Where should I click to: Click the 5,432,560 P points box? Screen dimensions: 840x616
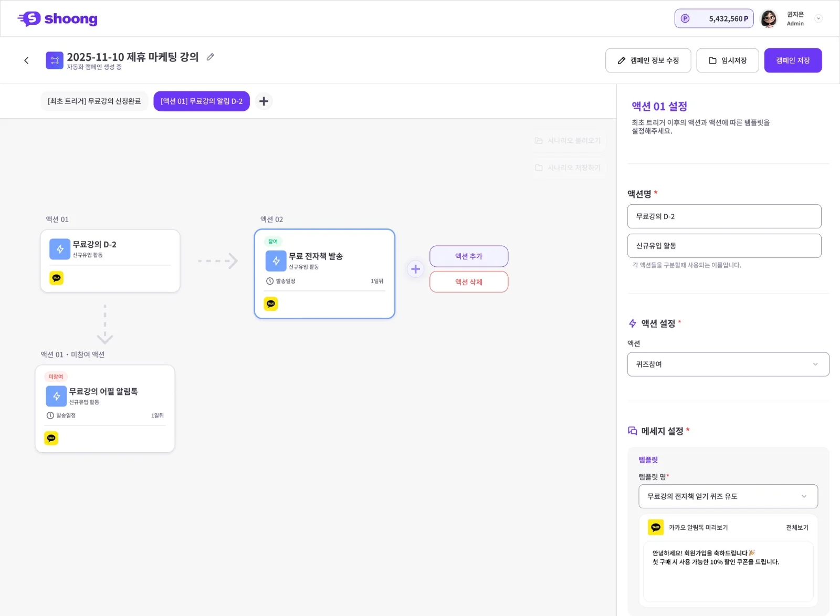point(714,18)
